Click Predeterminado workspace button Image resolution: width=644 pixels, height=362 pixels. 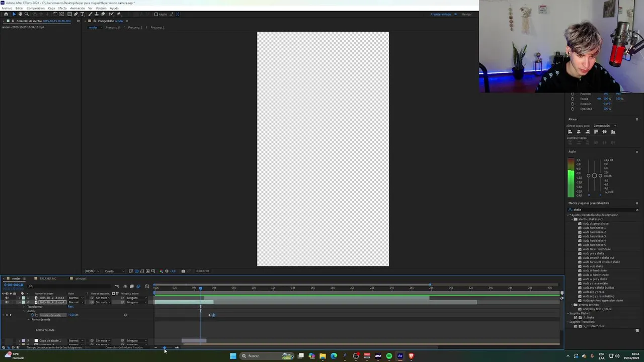click(441, 14)
